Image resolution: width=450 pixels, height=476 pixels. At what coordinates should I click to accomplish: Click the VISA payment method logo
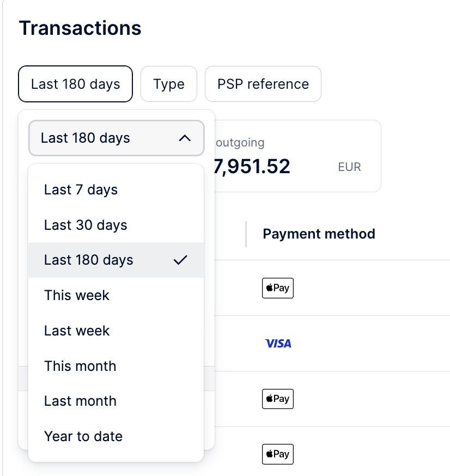278,343
